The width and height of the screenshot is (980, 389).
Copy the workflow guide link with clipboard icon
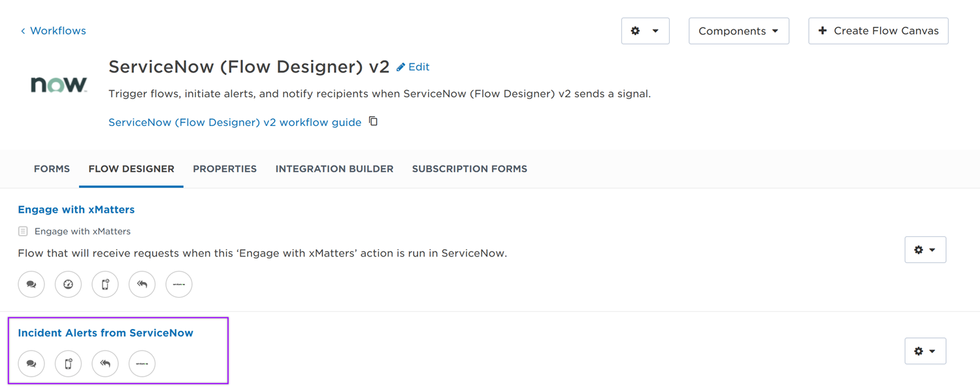click(373, 121)
